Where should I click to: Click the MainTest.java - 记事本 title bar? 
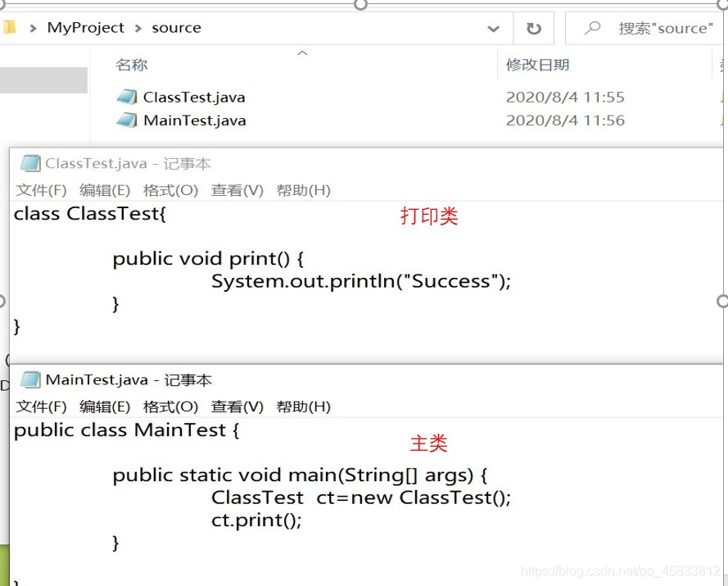(366, 380)
